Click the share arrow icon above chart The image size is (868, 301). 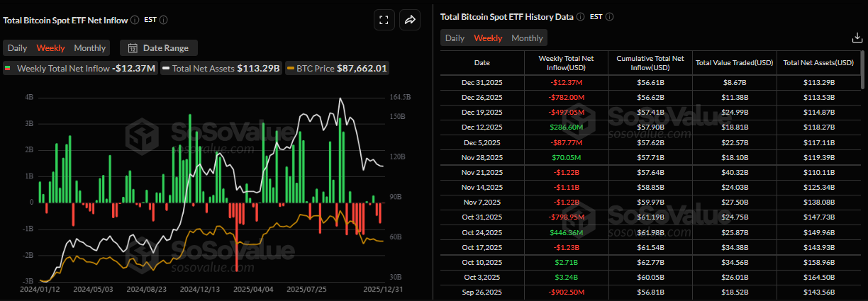(x=410, y=21)
